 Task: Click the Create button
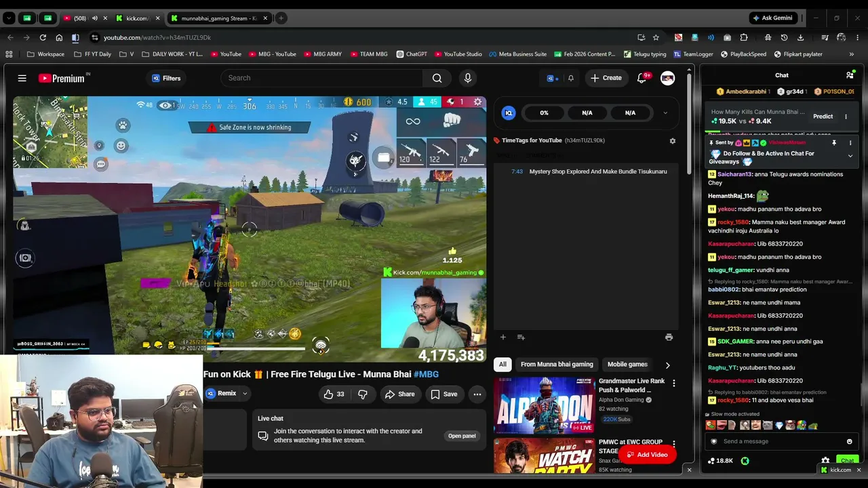(x=606, y=78)
